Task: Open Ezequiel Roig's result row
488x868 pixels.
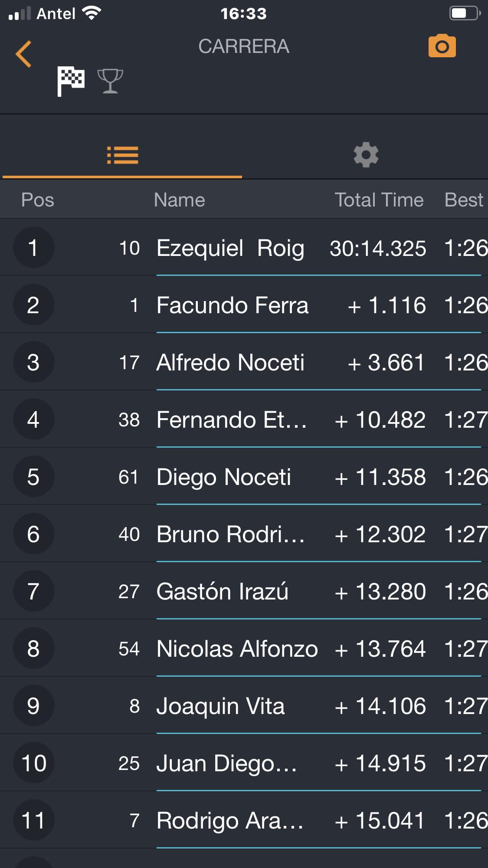Action: click(x=244, y=248)
